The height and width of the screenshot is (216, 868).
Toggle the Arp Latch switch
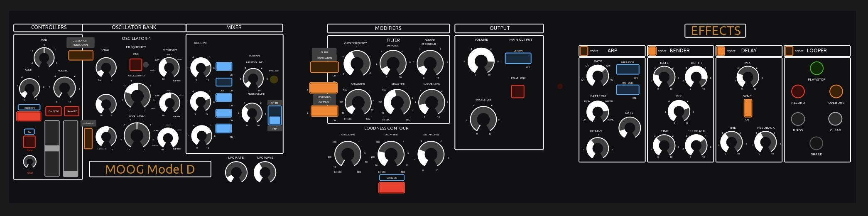pos(628,69)
